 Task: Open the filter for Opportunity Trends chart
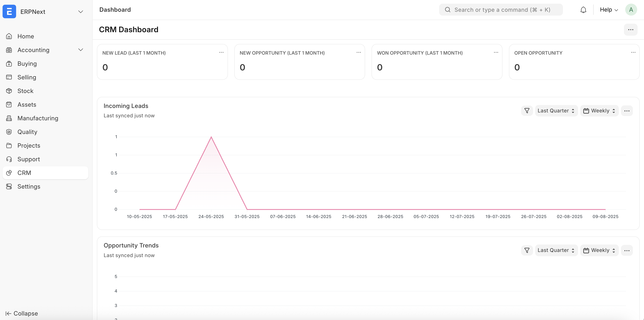(527, 250)
